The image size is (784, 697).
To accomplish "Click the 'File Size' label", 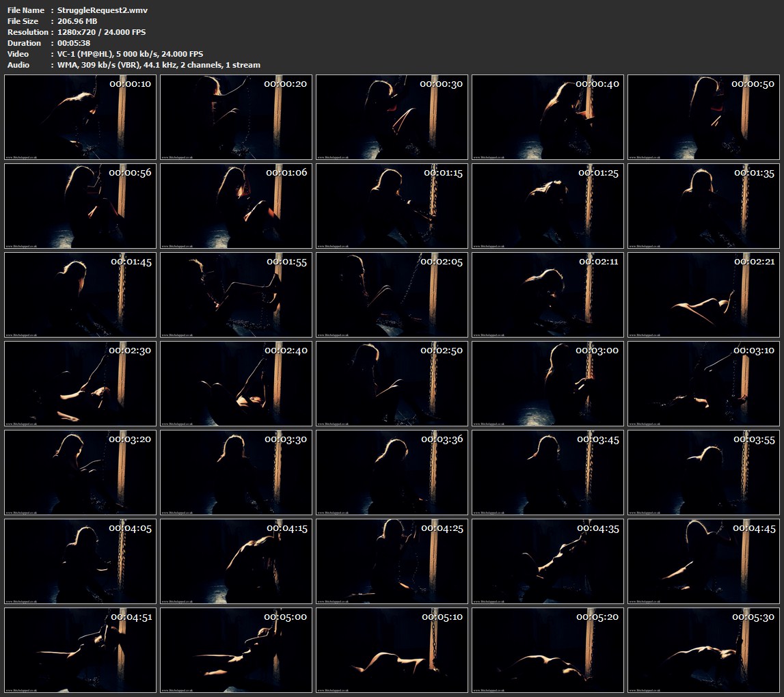I will coord(23,21).
